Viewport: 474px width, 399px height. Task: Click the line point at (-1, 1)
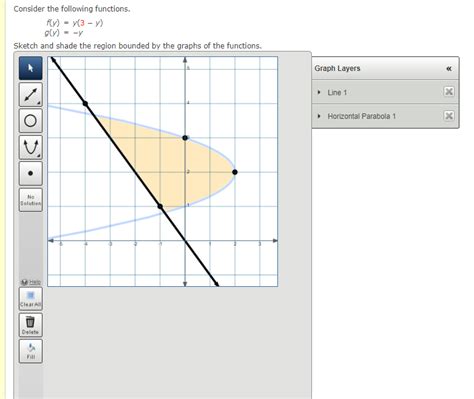160,207
